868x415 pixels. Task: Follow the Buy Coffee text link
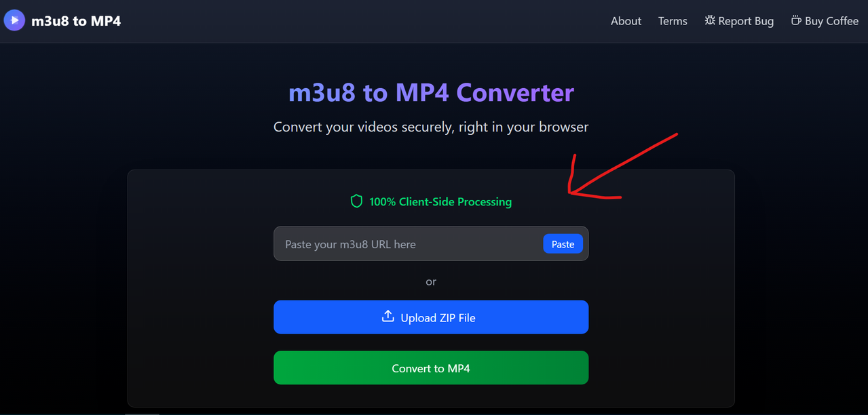[x=831, y=21]
